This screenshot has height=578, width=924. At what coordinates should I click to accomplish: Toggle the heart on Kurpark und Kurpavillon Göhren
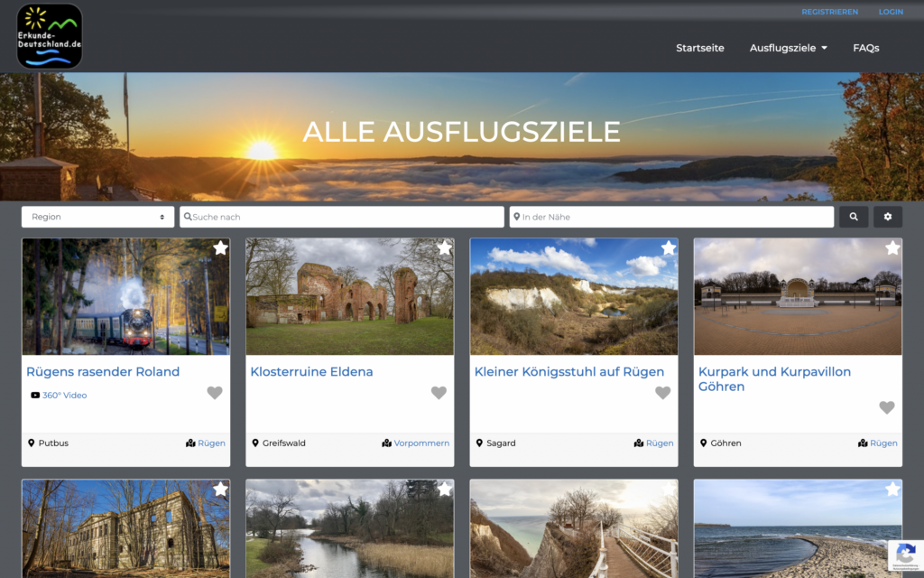[887, 407]
